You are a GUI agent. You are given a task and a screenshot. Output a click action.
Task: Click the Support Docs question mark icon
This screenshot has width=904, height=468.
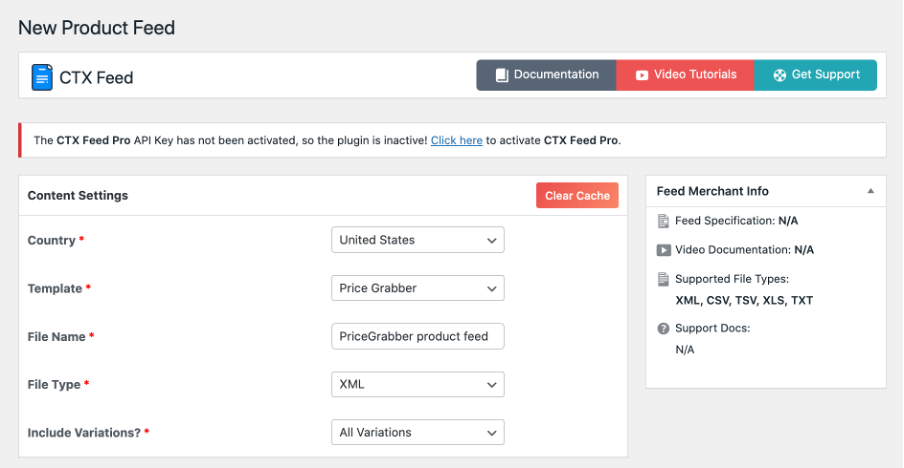(x=664, y=329)
